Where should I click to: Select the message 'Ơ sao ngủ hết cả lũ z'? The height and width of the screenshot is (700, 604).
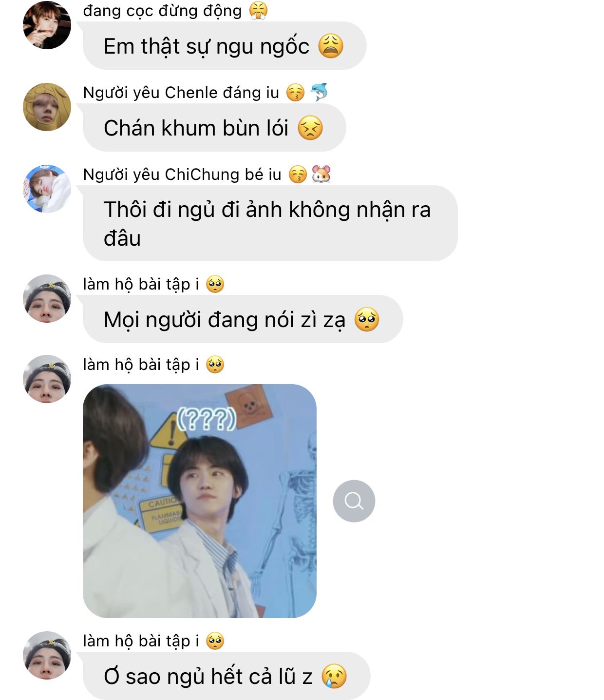click(226, 676)
